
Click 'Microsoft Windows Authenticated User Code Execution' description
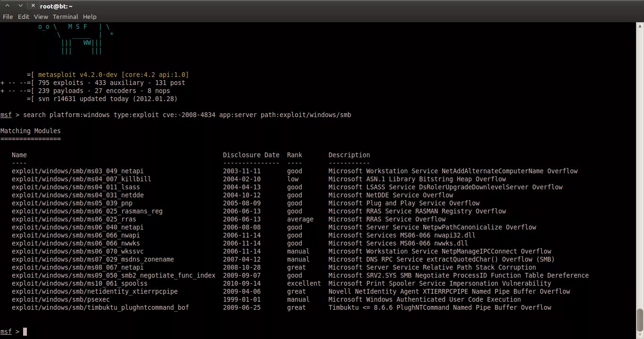tap(425, 299)
